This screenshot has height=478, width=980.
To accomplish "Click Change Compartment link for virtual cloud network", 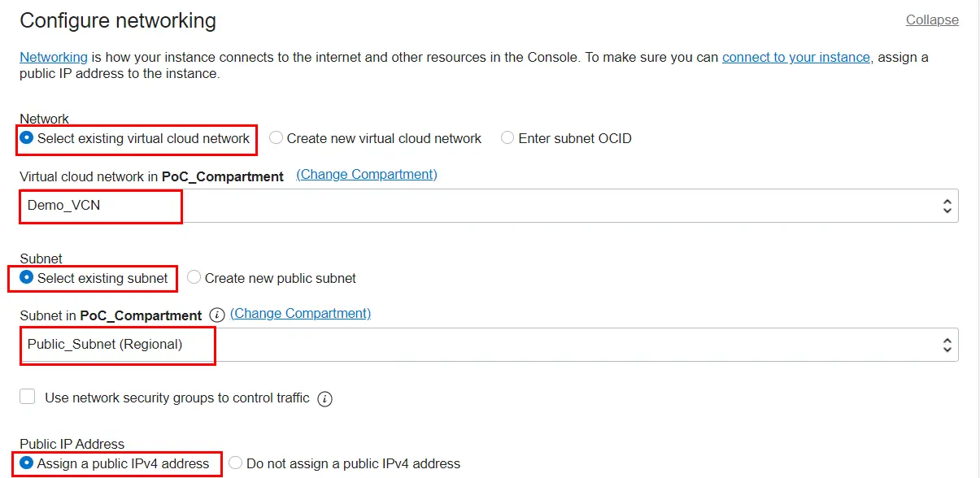I will (367, 175).
